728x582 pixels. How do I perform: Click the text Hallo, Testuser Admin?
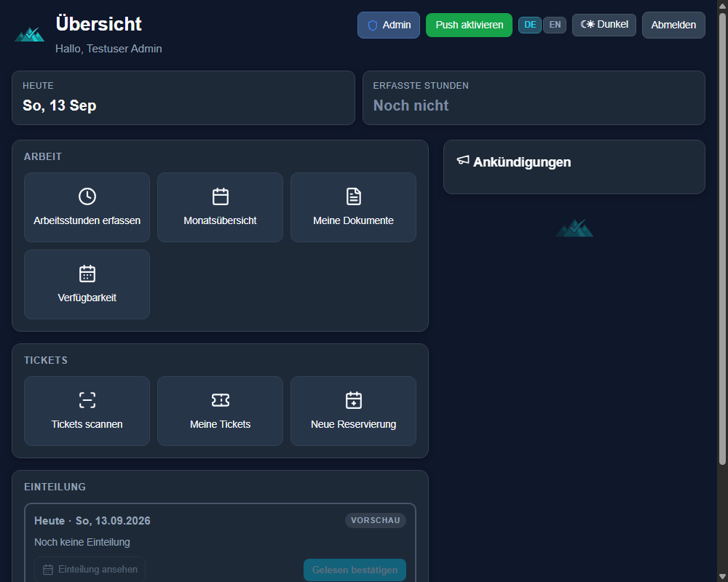click(x=108, y=49)
